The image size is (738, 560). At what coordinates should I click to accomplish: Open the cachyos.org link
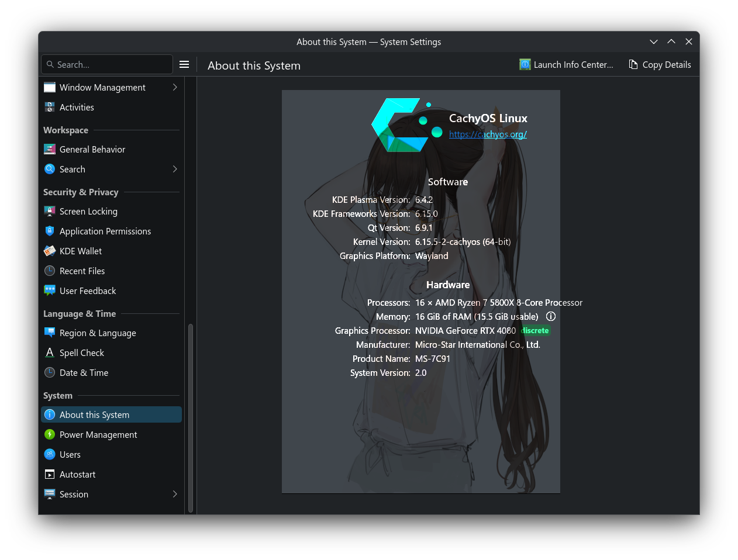(x=488, y=134)
